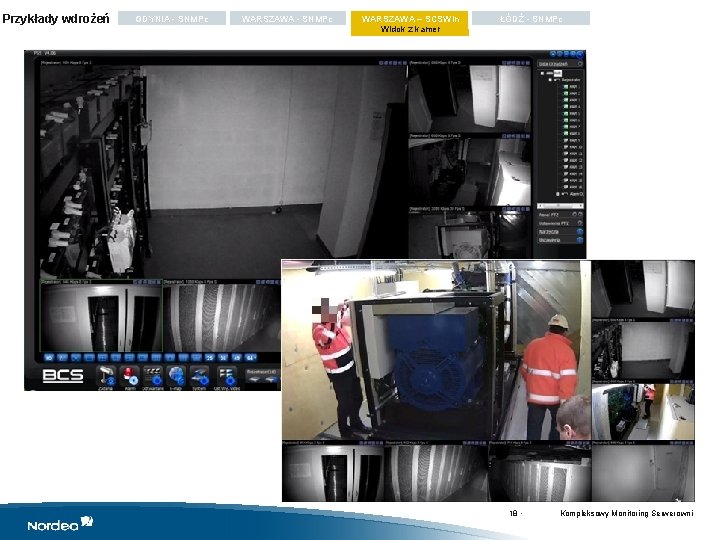Click the device tree horizontal scrollbar thumb
The width and height of the screenshot is (720, 540).
(x=558, y=205)
